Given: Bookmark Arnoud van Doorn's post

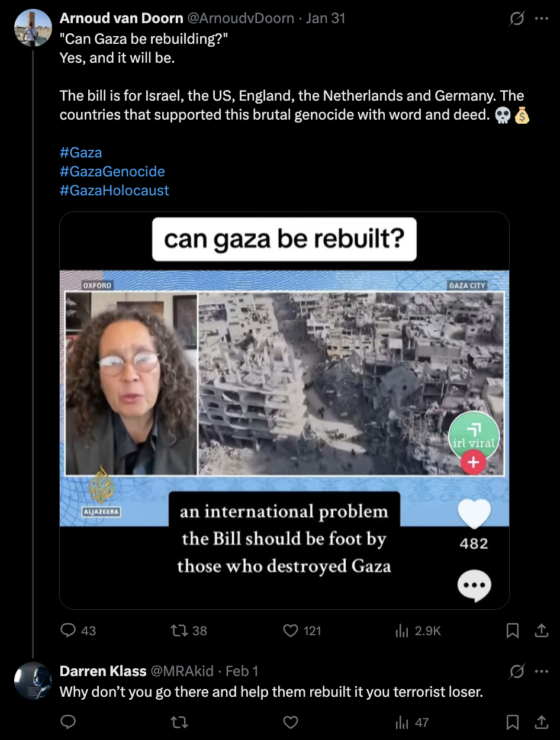Looking at the screenshot, I should (x=513, y=631).
